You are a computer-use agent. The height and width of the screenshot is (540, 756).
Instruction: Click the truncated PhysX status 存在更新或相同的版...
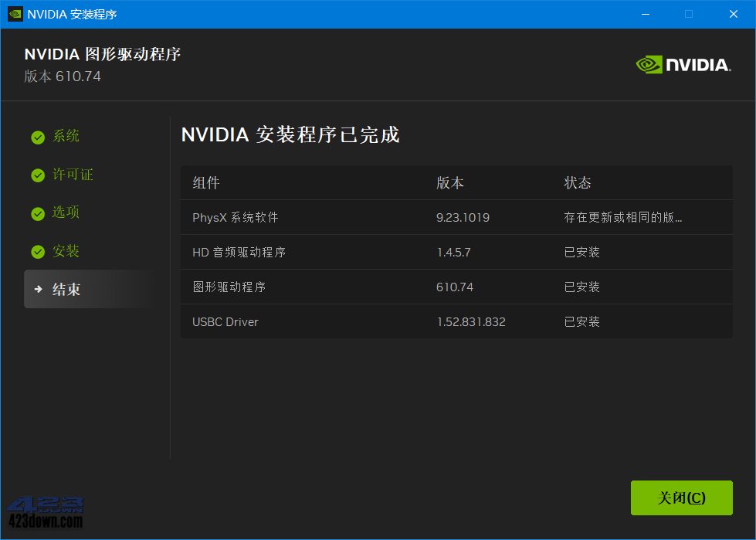coord(623,217)
